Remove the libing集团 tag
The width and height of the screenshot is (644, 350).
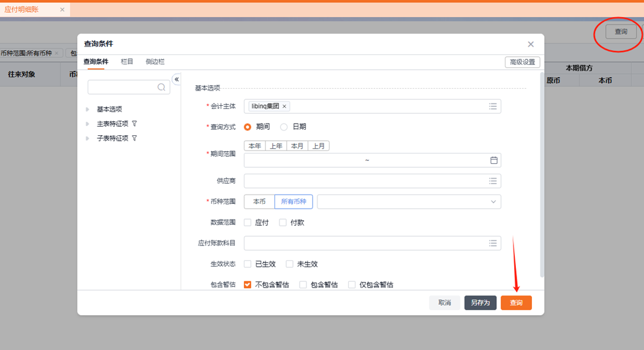(x=284, y=106)
